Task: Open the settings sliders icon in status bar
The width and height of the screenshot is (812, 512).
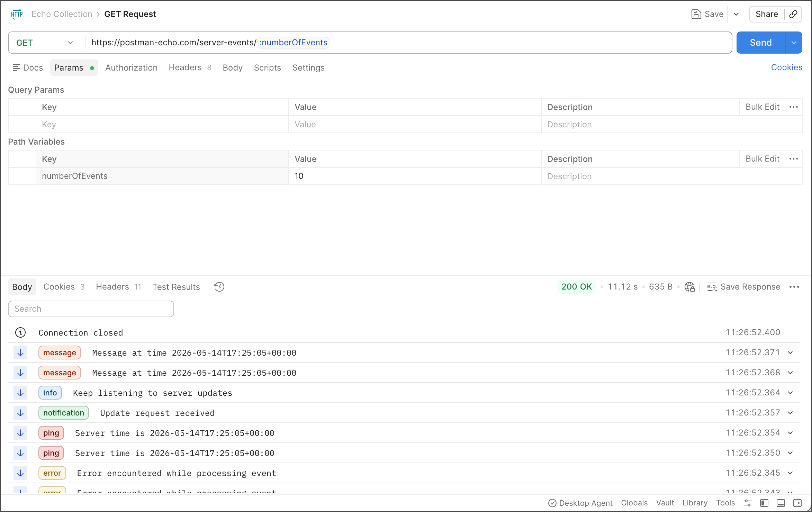Action: 747,503
